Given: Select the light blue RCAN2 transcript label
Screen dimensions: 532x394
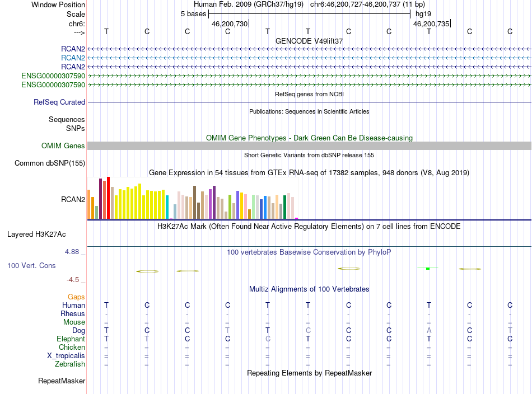Looking at the screenshot, I should tap(73, 58).
